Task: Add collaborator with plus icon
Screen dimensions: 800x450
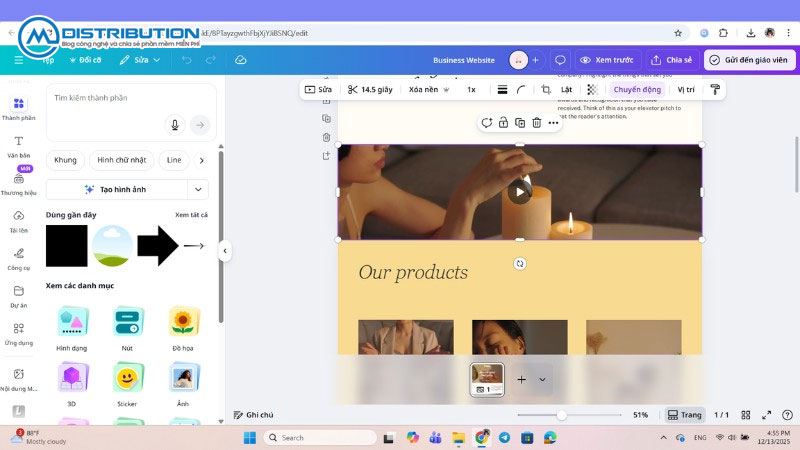Action: (x=535, y=60)
